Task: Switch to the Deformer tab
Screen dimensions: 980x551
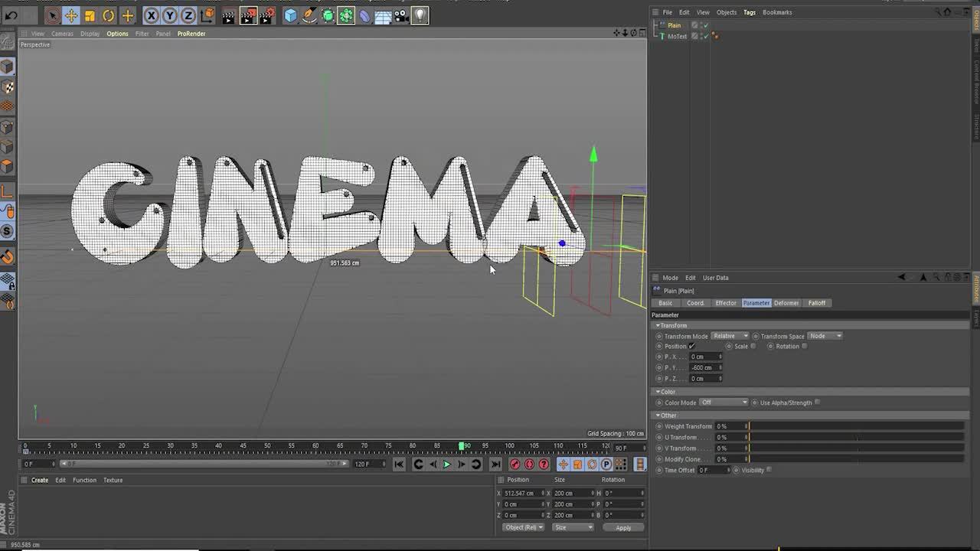Action: (786, 303)
